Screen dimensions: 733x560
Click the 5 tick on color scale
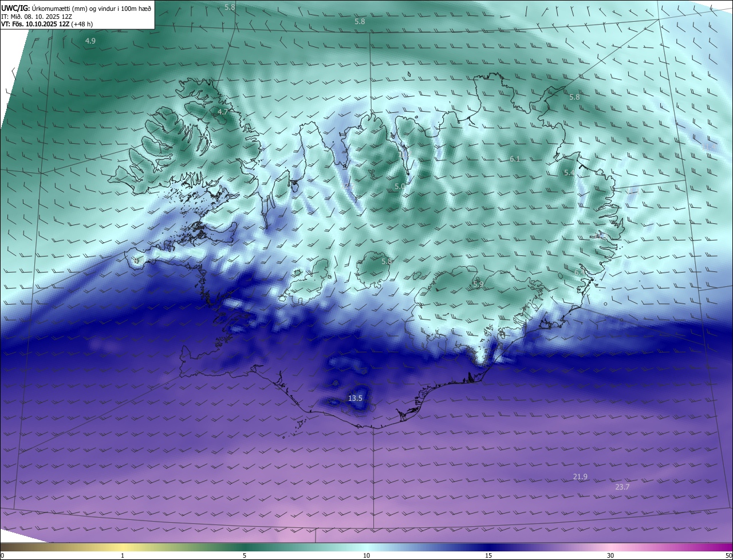(x=245, y=555)
